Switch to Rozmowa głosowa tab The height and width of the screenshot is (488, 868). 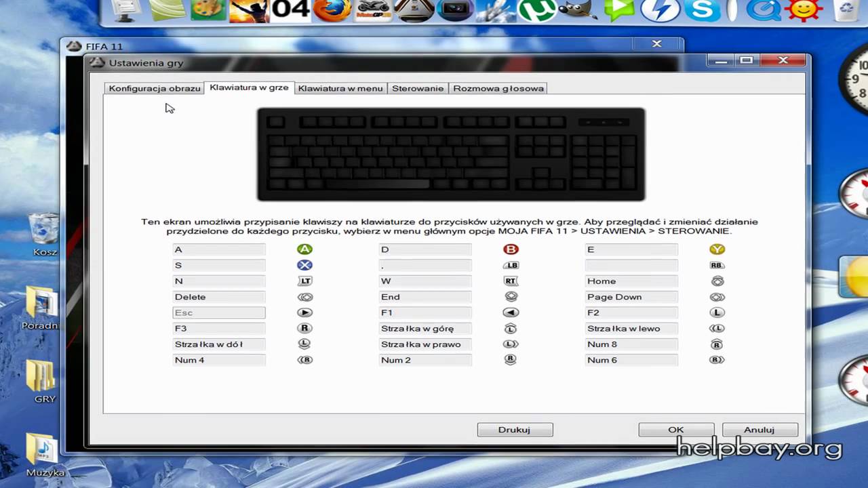pos(498,88)
